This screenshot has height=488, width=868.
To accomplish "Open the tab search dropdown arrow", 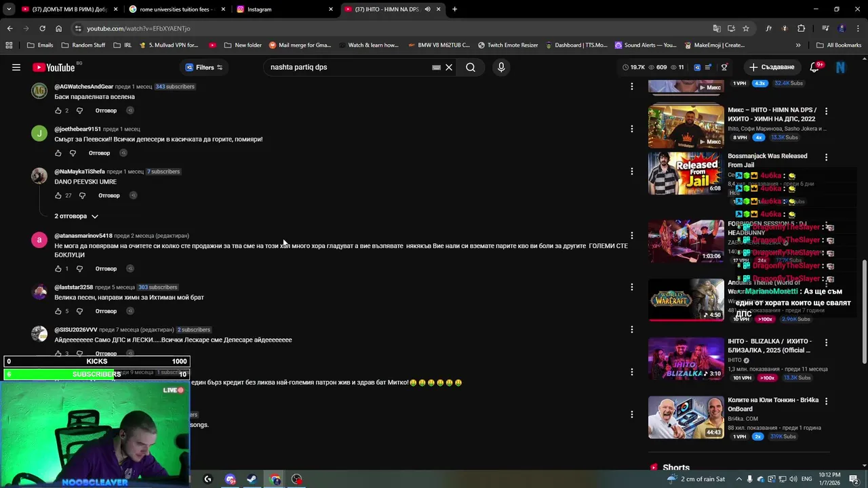I will [8, 9].
